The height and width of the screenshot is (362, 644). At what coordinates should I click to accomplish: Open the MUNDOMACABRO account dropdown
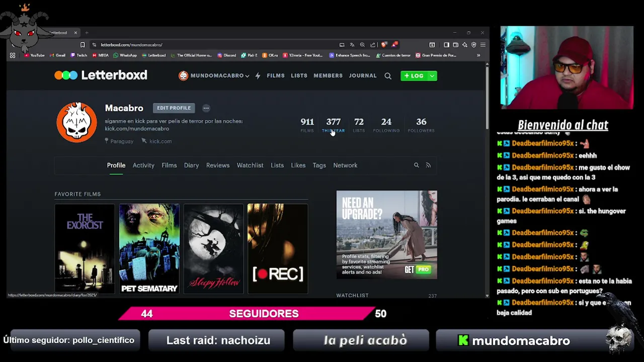point(214,75)
